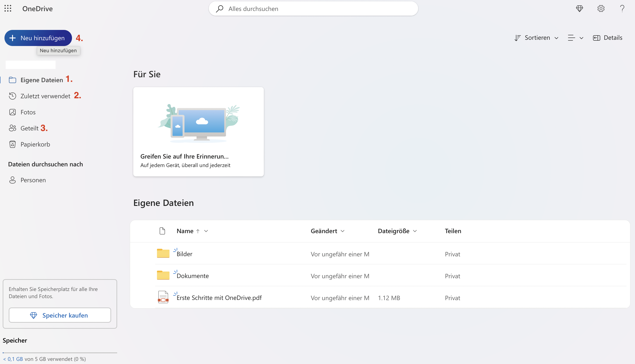Click Neu hinzufügen button
The width and height of the screenshot is (635, 364).
pos(38,38)
